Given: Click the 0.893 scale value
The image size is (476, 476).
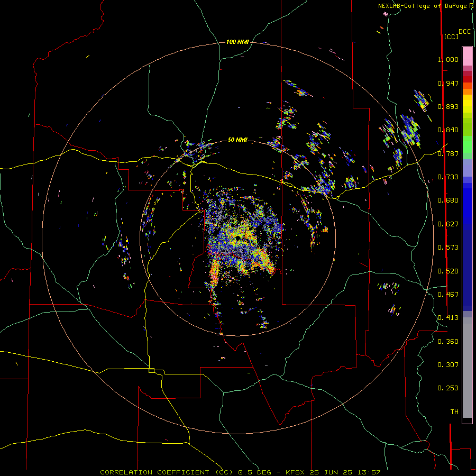Looking at the screenshot, I should 448,106.
